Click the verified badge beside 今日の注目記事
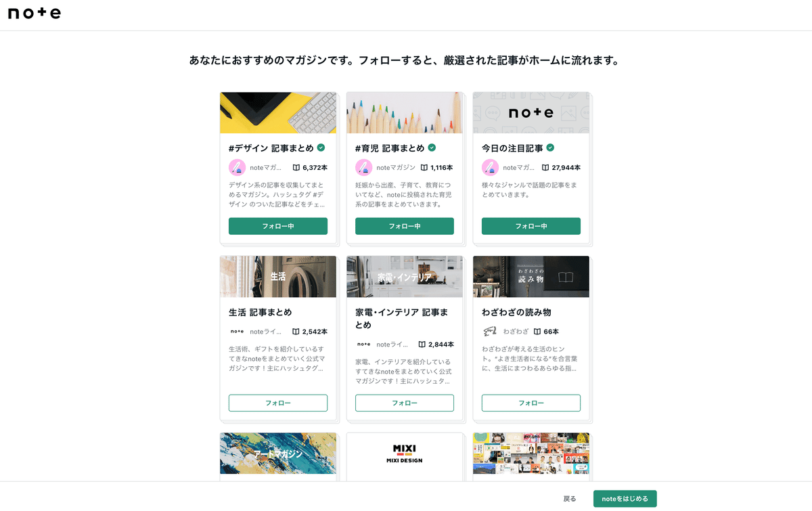Viewport: 812px width, 511px height. tap(550, 148)
